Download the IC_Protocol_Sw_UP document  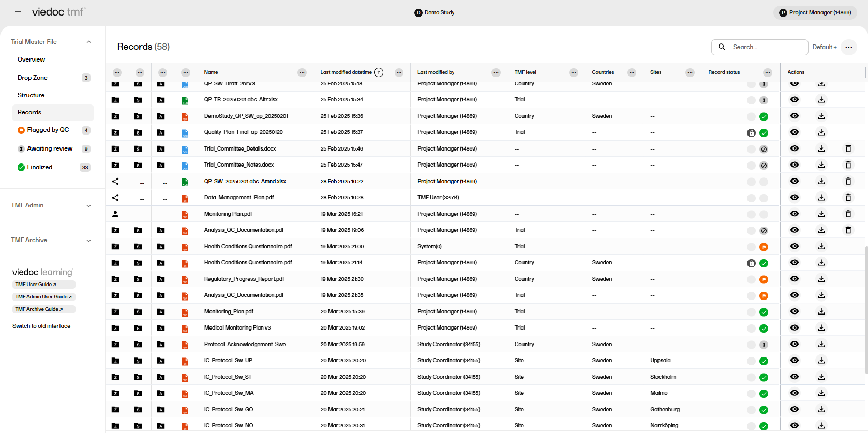tap(821, 361)
